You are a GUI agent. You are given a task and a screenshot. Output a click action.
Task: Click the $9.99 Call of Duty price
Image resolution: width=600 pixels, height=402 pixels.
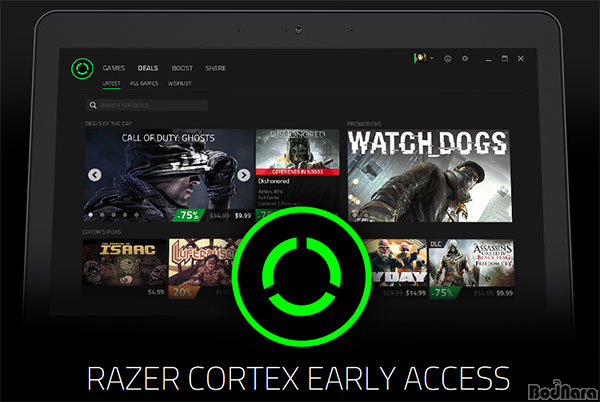click(x=243, y=216)
